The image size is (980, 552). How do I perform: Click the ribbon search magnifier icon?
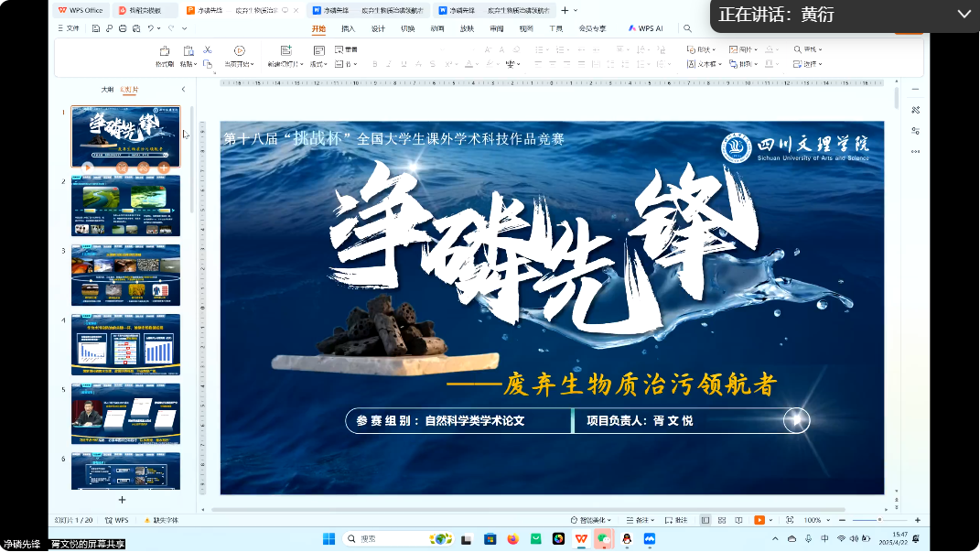687,28
